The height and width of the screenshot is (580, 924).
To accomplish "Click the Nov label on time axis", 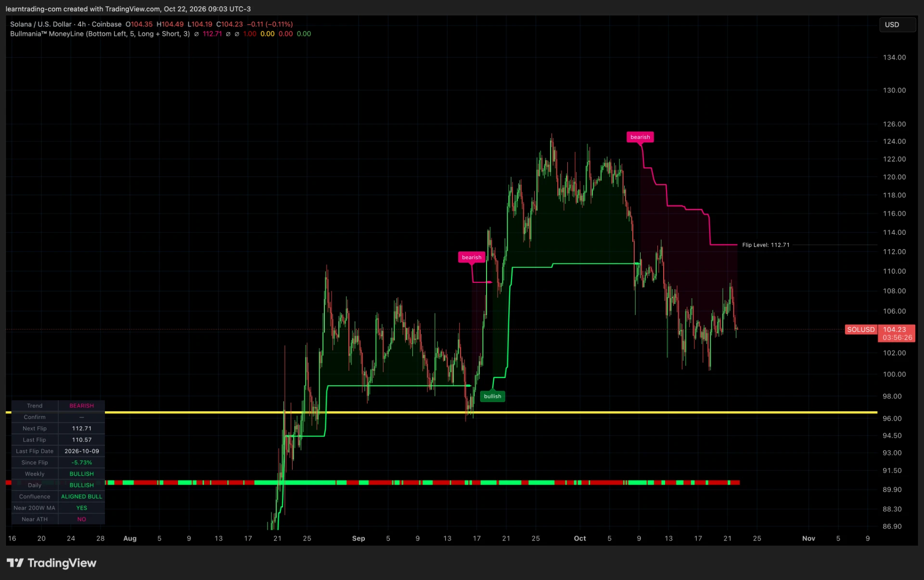I will 808,538.
